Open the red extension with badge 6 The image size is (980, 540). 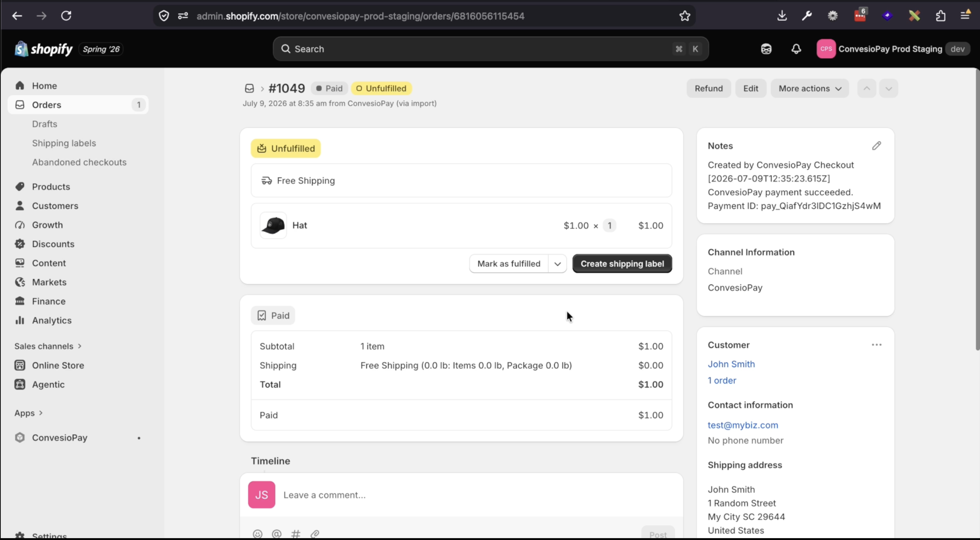[x=860, y=15]
